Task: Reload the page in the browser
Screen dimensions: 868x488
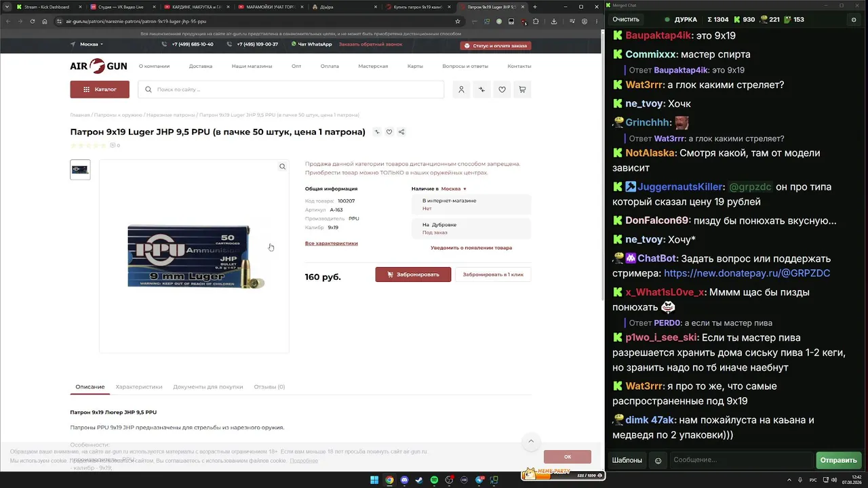Action: 32,21
